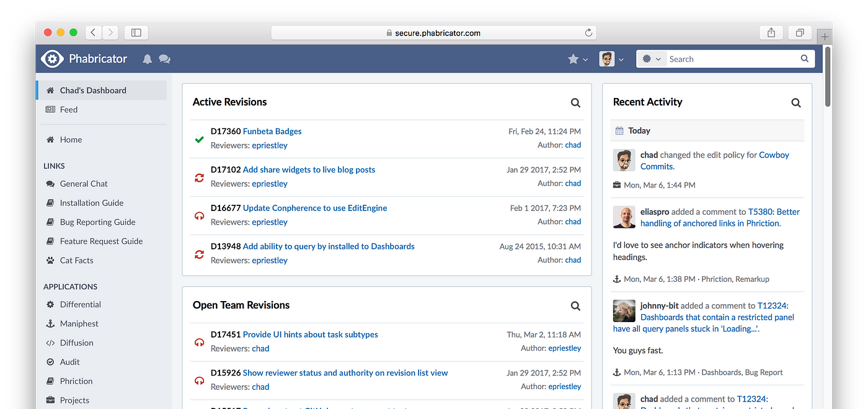The height and width of the screenshot is (409, 868).
Task: Open the D17360 Funbeta Badges revision
Action: coord(272,131)
